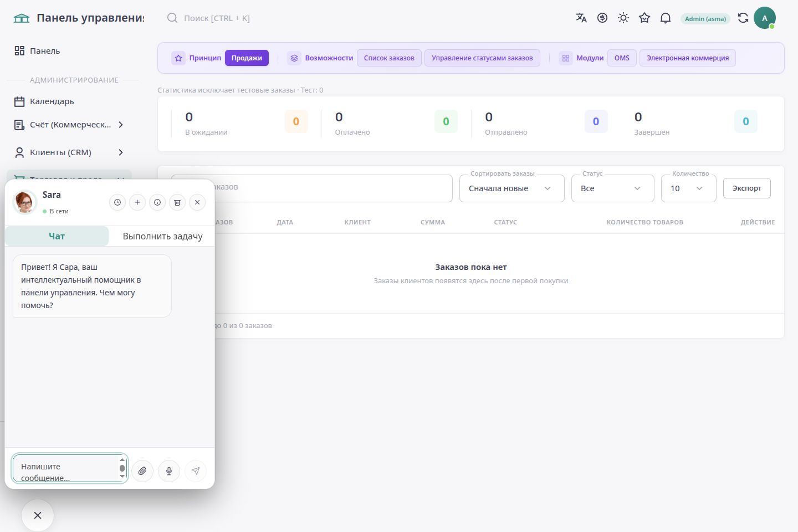The image size is (798, 532).
Task: Open the language translation icon
Action: point(581,18)
